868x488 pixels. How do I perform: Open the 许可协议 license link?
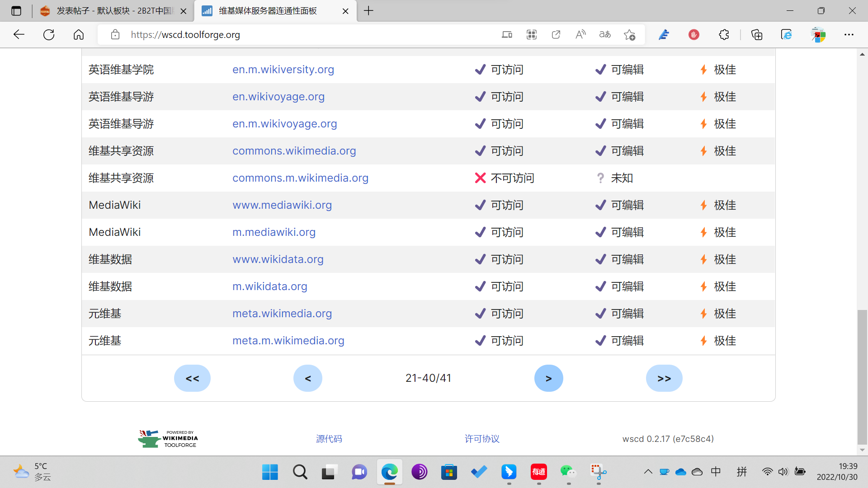pos(482,439)
